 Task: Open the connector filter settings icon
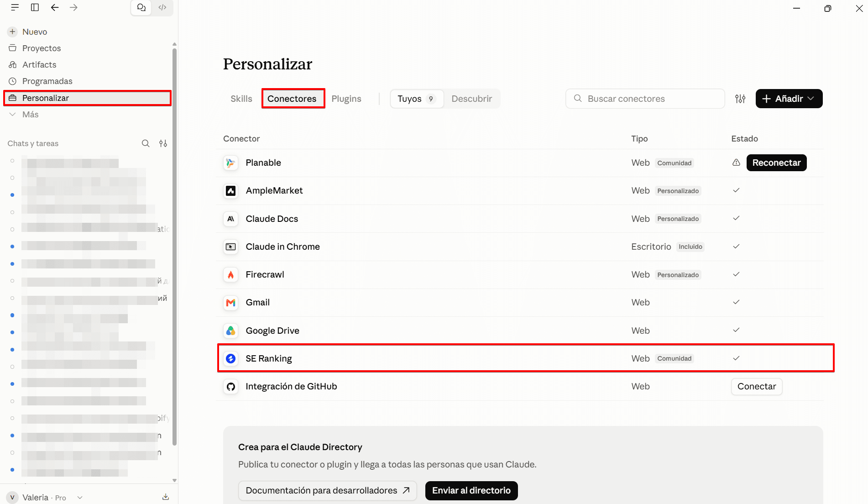(740, 99)
